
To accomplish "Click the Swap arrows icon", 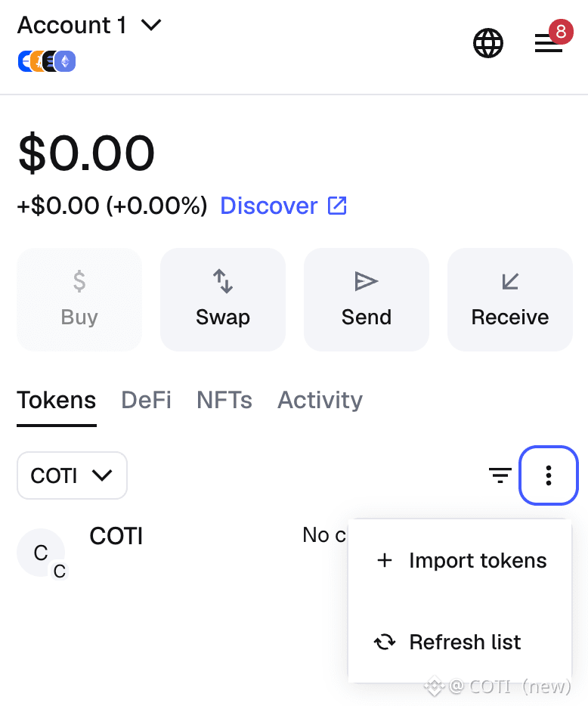I will tap(223, 282).
